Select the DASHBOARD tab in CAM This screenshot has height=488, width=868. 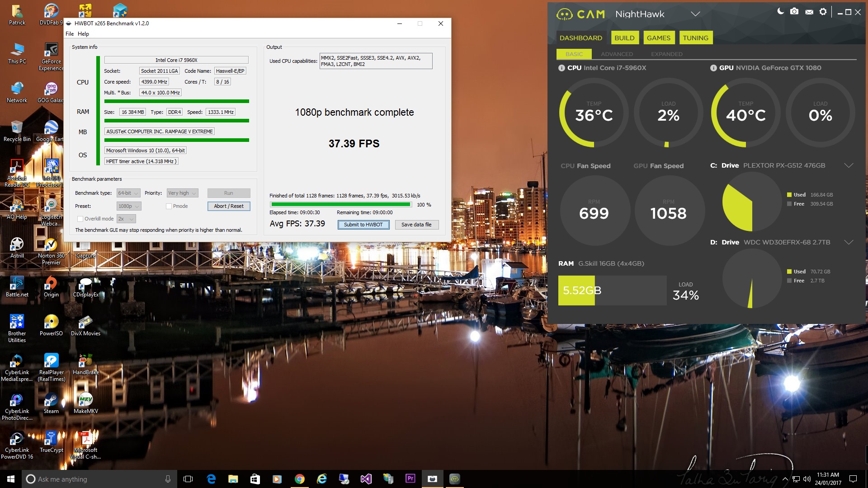pyautogui.click(x=581, y=38)
